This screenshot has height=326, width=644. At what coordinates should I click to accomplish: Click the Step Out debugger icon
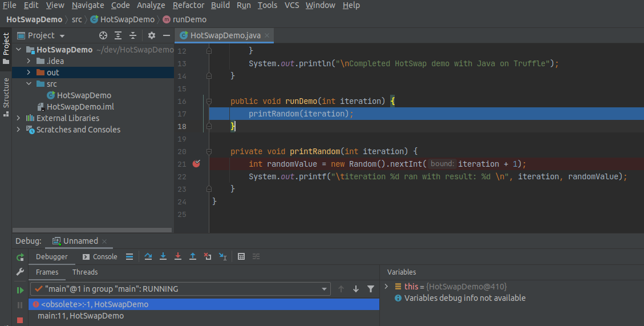193,257
